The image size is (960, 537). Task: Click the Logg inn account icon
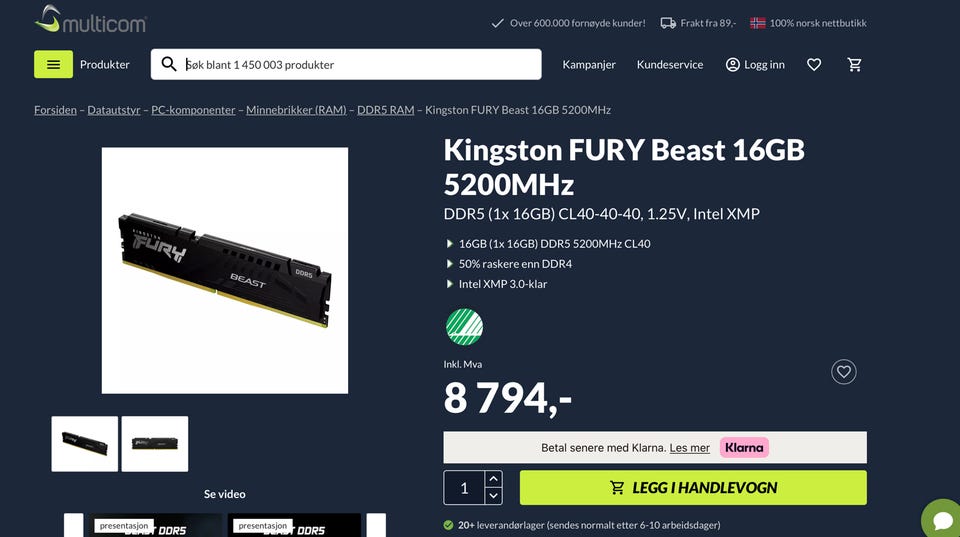733,64
